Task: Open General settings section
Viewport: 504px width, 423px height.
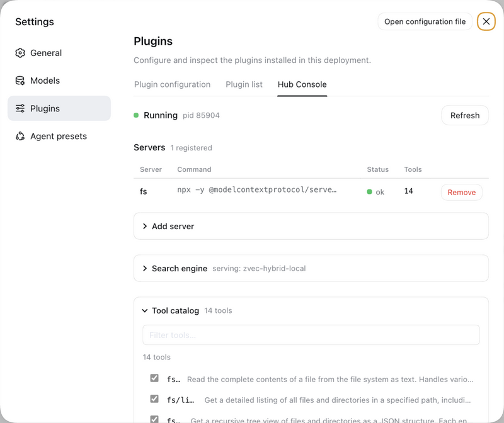Action: tap(59, 53)
